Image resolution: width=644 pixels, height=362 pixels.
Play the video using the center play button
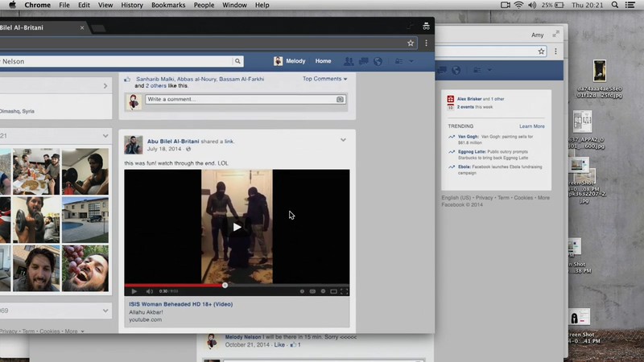(x=237, y=227)
